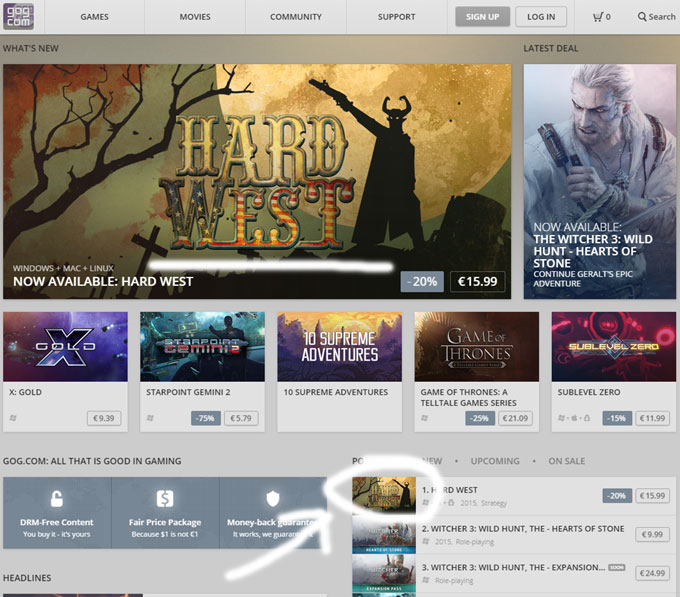Switch to the UPCOMING tab
This screenshot has height=597, width=680.
tap(495, 461)
